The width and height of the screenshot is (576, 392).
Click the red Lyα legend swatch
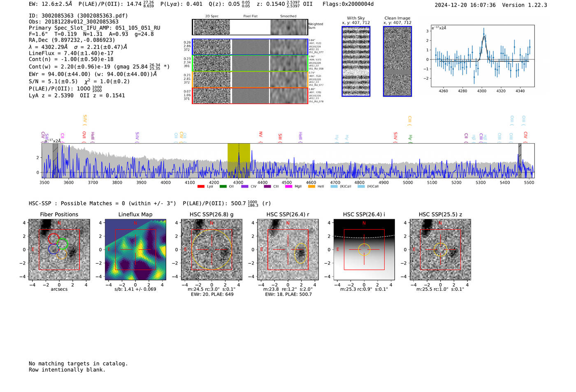click(201, 187)
